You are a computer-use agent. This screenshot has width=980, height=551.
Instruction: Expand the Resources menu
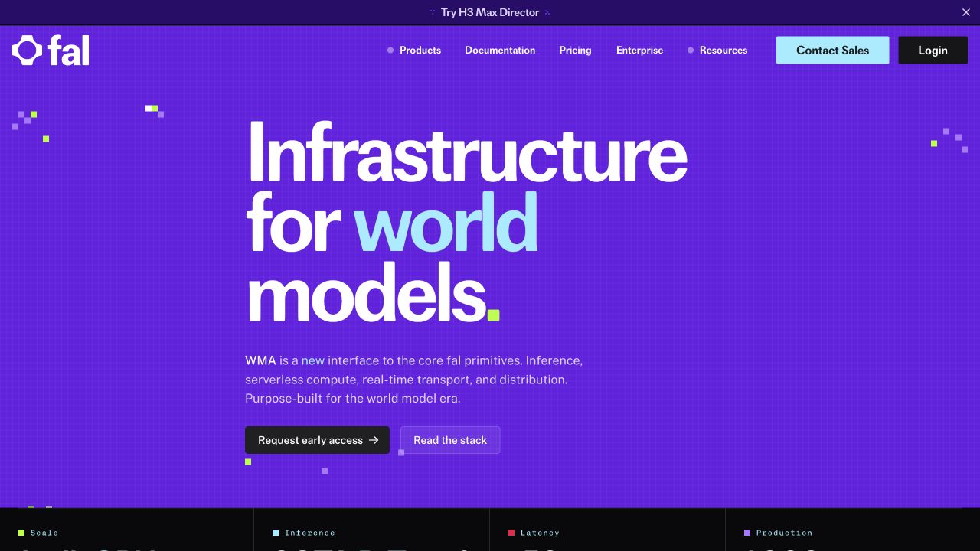[717, 51]
